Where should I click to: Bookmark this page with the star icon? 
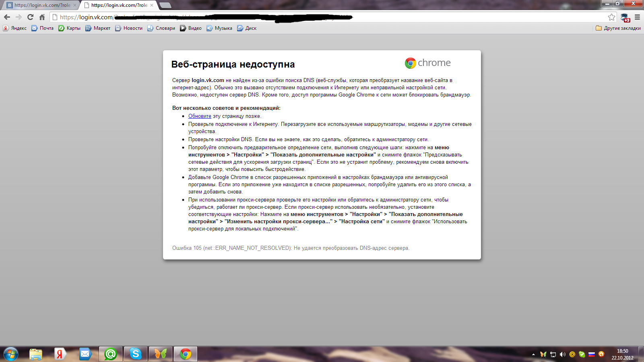[611, 17]
